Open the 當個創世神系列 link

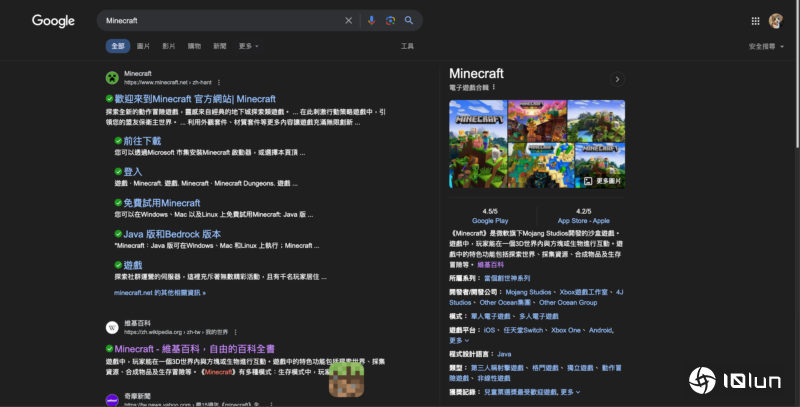pyautogui.click(x=507, y=278)
